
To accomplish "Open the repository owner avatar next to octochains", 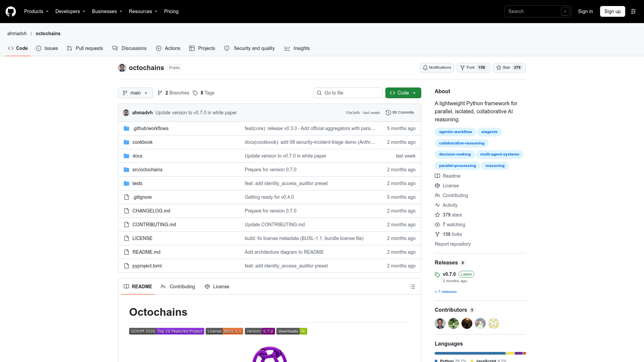I will (122, 68).
